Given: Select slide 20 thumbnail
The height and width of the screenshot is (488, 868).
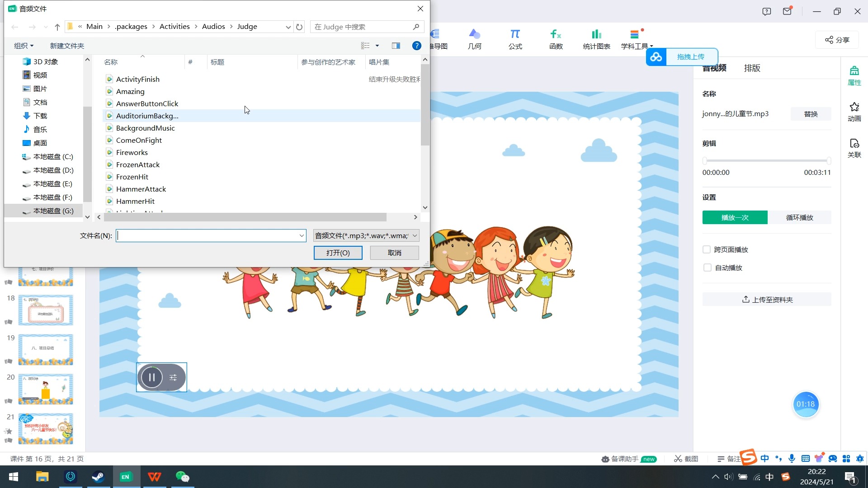Looking at the screenshot, I should tap(46, 389).
